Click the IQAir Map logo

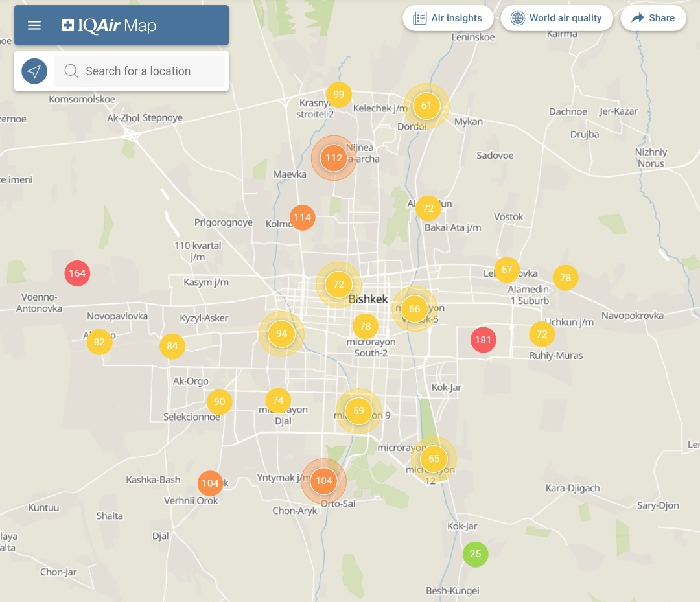click(109, 25)
